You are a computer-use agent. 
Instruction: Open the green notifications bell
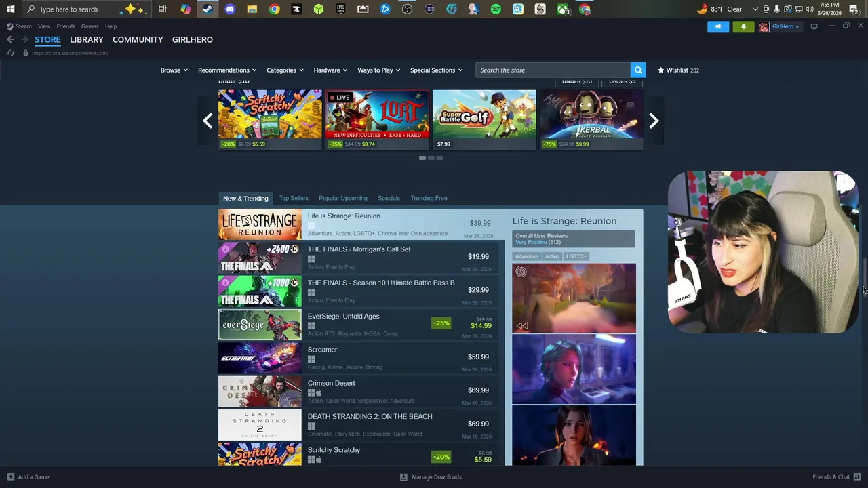[x=743, y=26]
